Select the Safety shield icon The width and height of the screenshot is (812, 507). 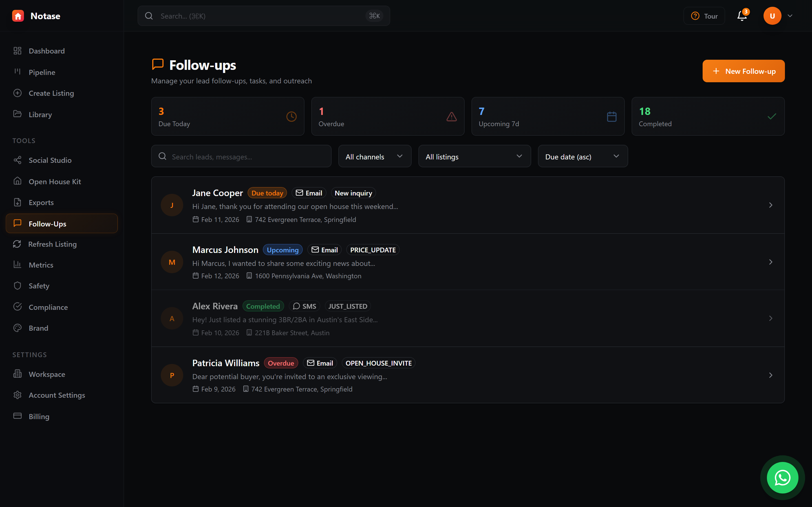click(18, 285)
